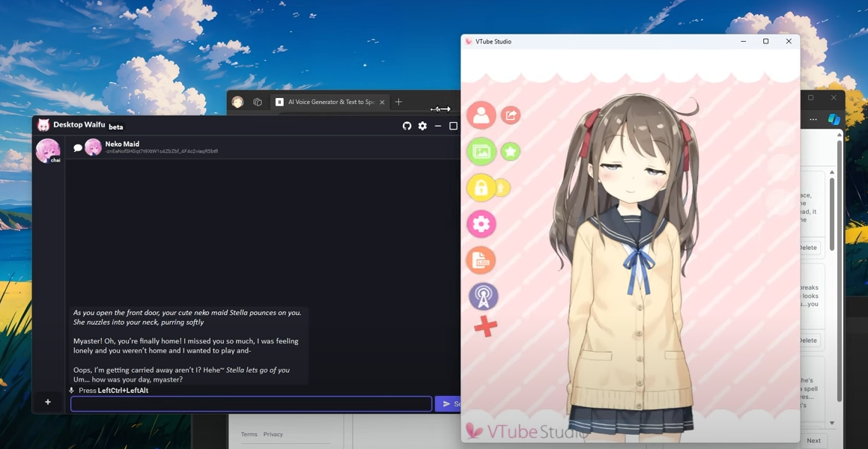Open a new browser tab with plus
The image size is (868, 449).
398,102
